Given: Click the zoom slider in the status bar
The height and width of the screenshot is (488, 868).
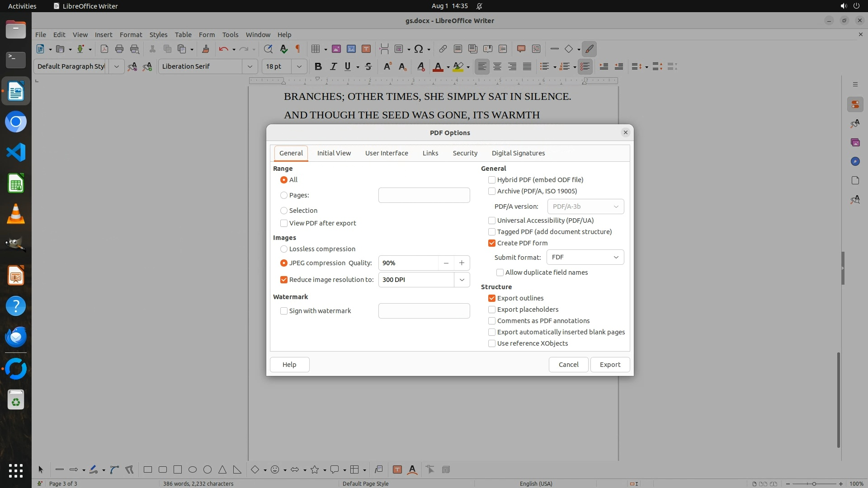Looking at the screenshot, I should (814, 483).
